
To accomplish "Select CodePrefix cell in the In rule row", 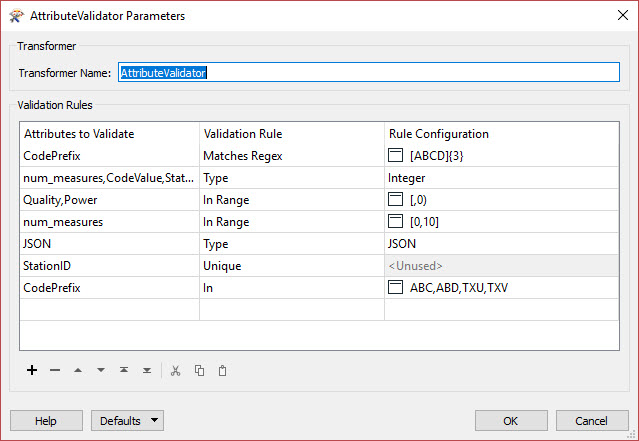I will tap(109, 288).
